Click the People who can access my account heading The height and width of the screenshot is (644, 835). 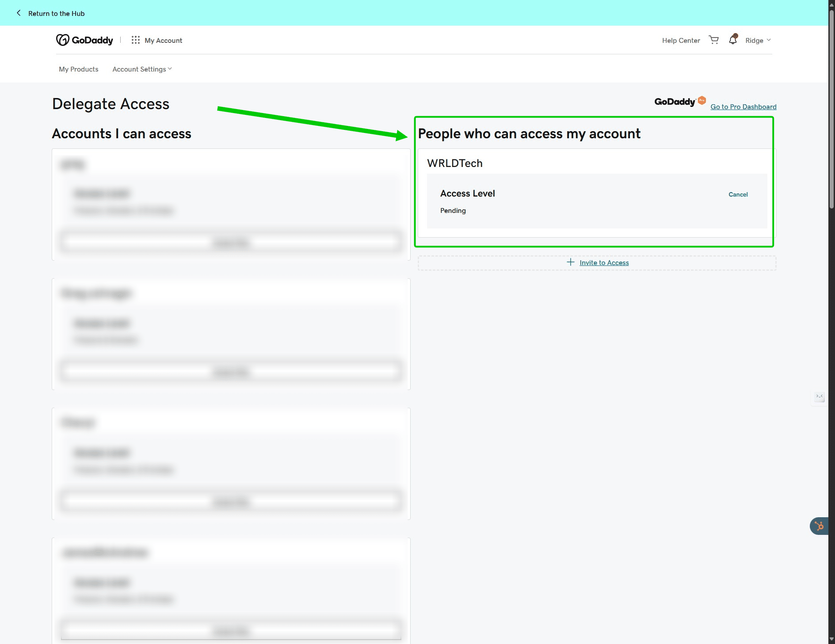(529, 134)
